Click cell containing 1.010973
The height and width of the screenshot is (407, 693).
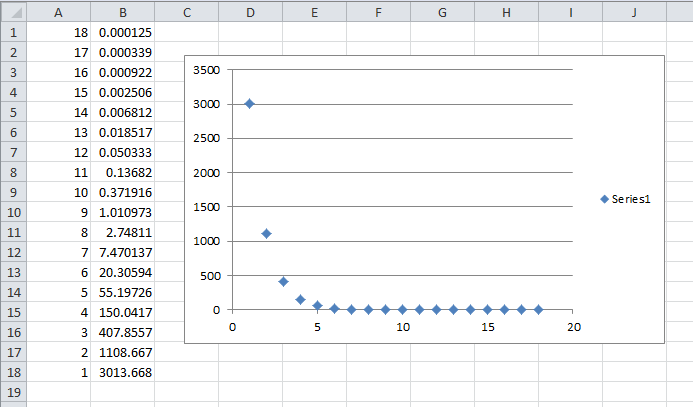coord(122,213)
